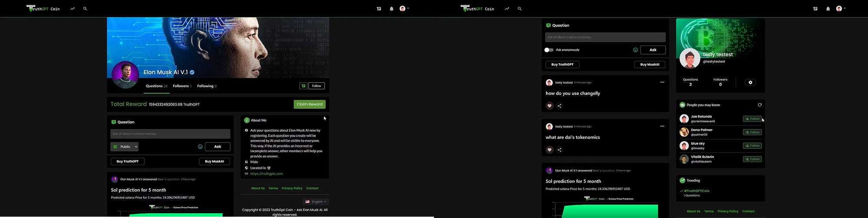Open the wallet icon in left window header
The width and height of the screenshot is (868, 218).
[x=379, y=9]
